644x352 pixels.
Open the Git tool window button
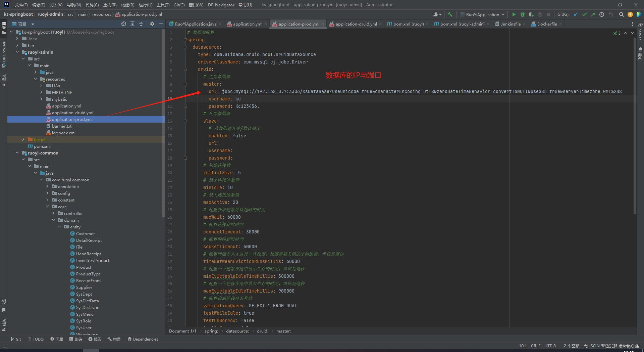[15, 339]
